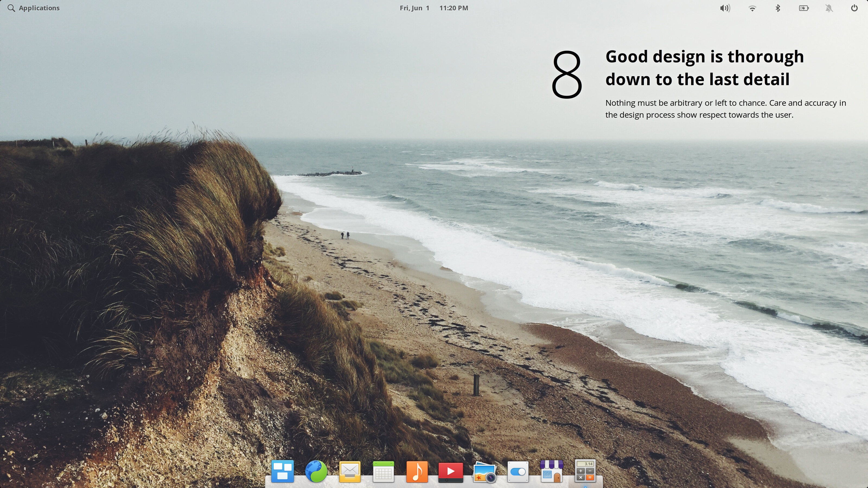
Task: Open the Multitasking View from dock
Action: tap(282, 471)
